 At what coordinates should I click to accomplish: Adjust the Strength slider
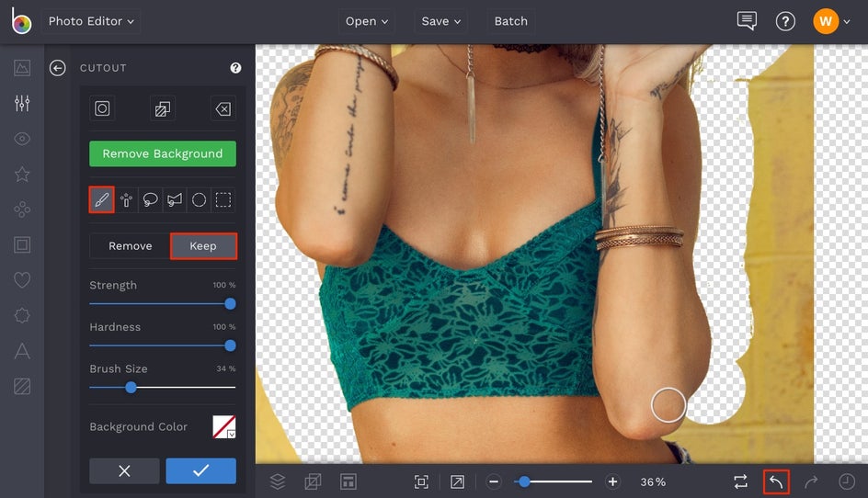coord(163,303)
